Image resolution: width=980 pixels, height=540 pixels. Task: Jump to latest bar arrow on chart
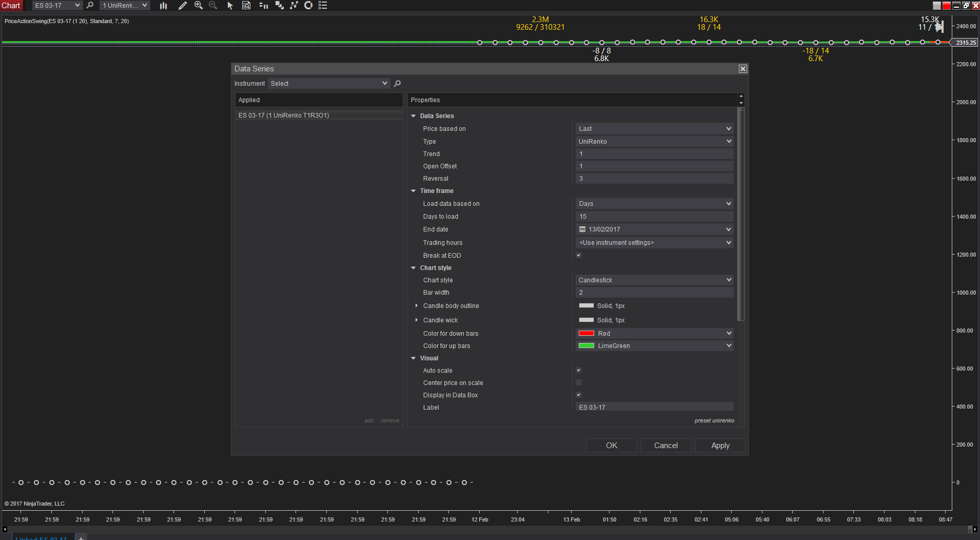[x=939, y=27]
